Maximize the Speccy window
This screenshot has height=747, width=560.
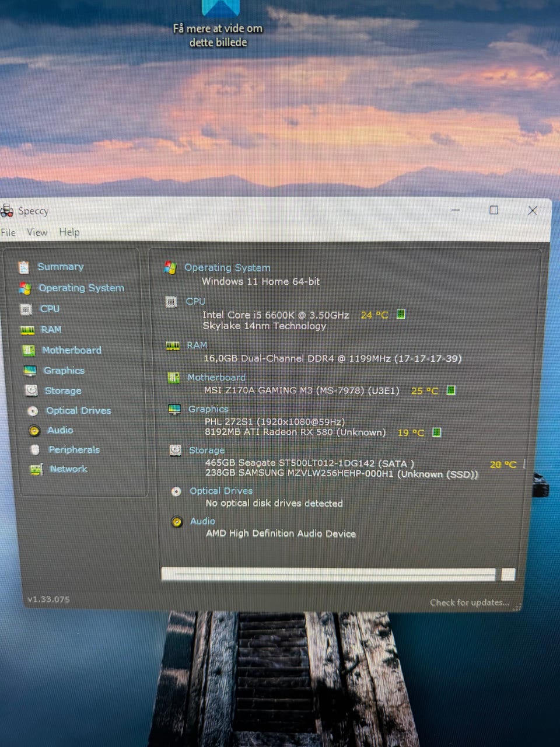(x=494, y=210)
